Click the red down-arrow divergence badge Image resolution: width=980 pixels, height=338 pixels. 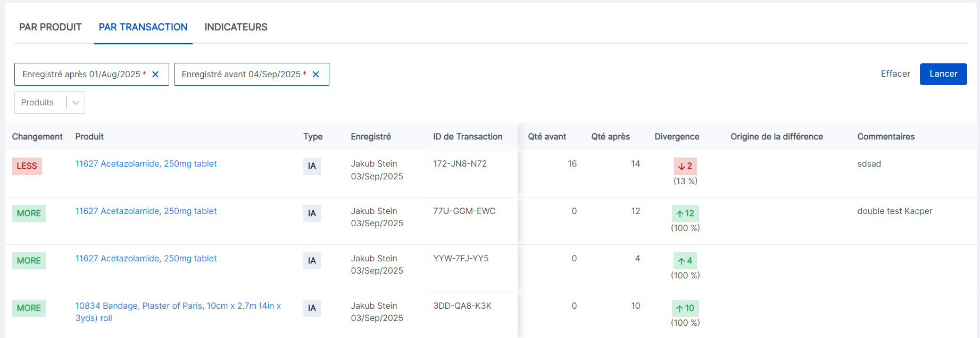coord(685,166)
